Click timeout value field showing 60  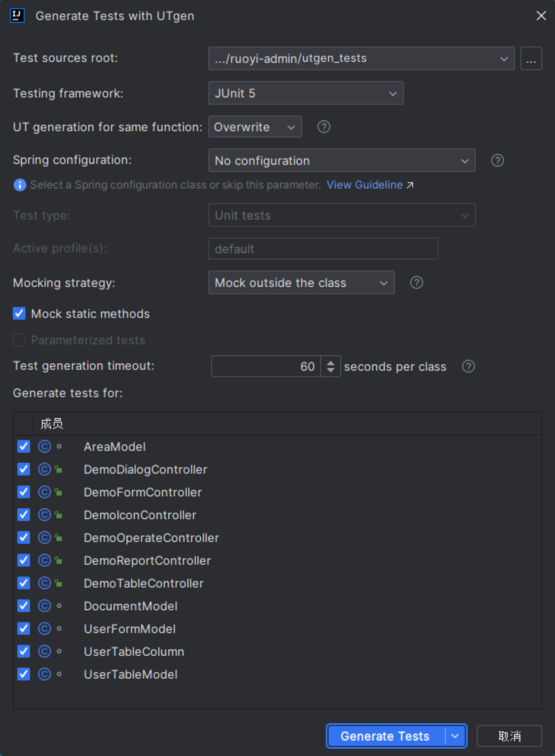(266, 366)
